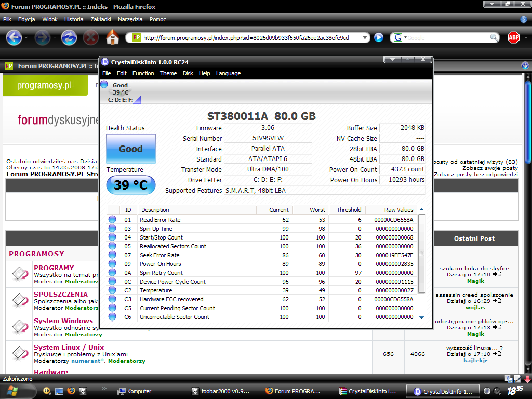Click the Serial Number field 5JV9SVLW
The image size is (532, 399).
268,138
